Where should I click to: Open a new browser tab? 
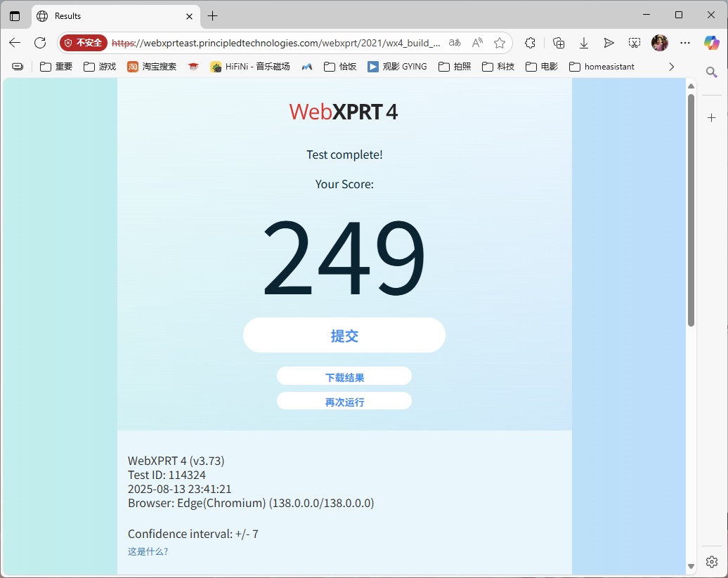pyautogui.click(x=213, y=16)
